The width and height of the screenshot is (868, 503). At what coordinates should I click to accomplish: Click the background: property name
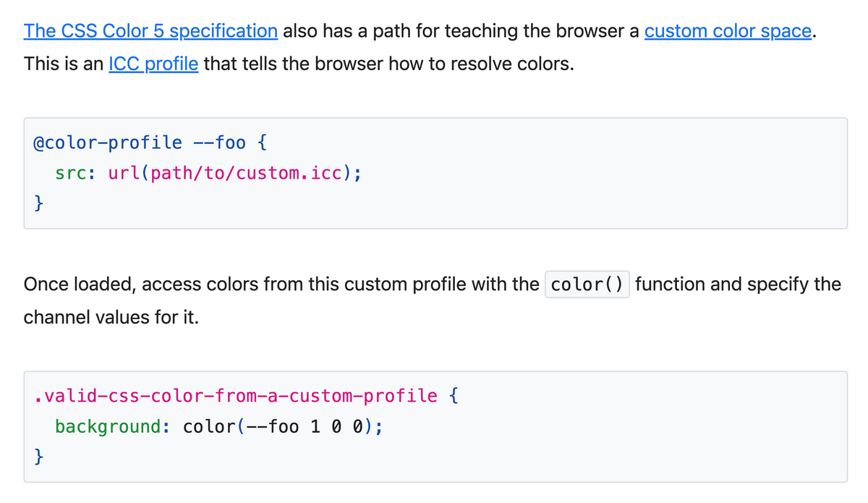(114, 426)
